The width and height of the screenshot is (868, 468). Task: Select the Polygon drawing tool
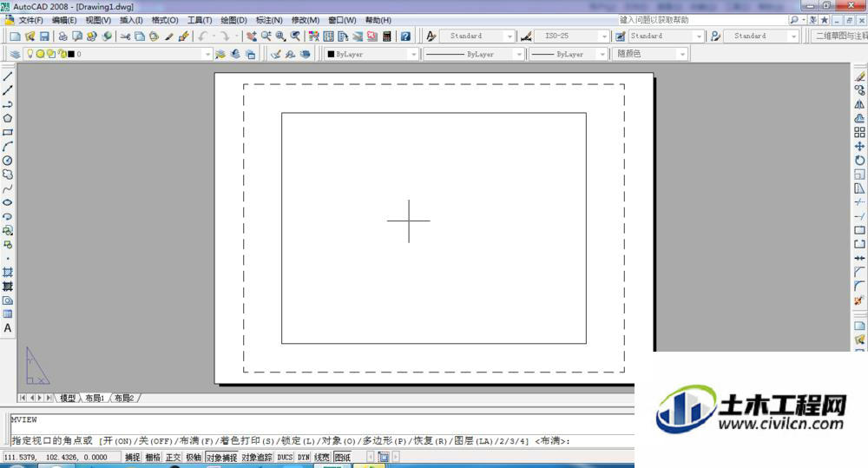pos(8,118)
